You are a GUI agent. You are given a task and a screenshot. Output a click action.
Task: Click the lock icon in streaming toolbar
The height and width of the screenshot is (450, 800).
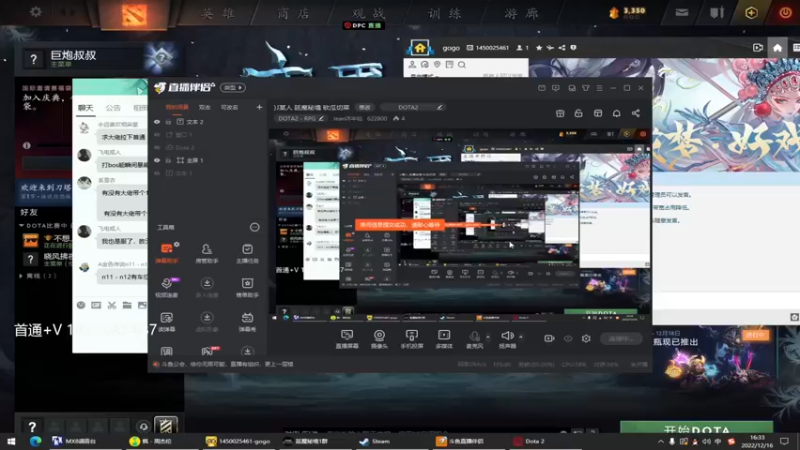579,113
